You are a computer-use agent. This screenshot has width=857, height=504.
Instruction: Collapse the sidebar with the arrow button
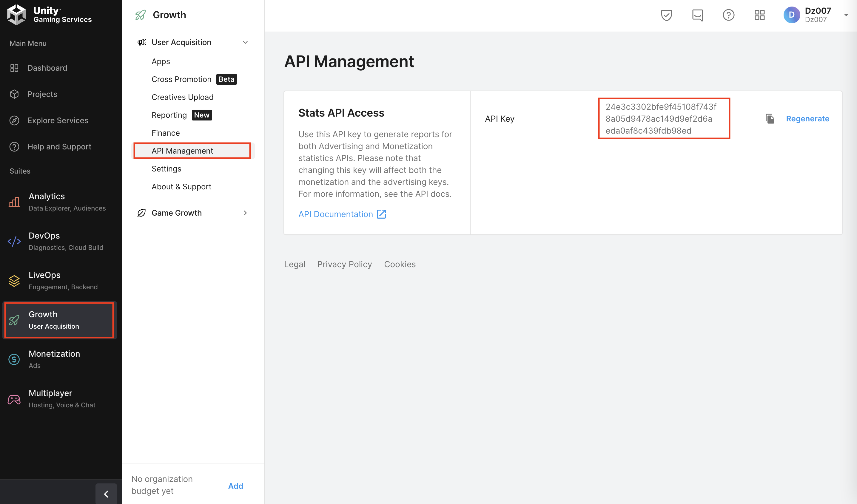pyautogui.click(x=106, y=494)
